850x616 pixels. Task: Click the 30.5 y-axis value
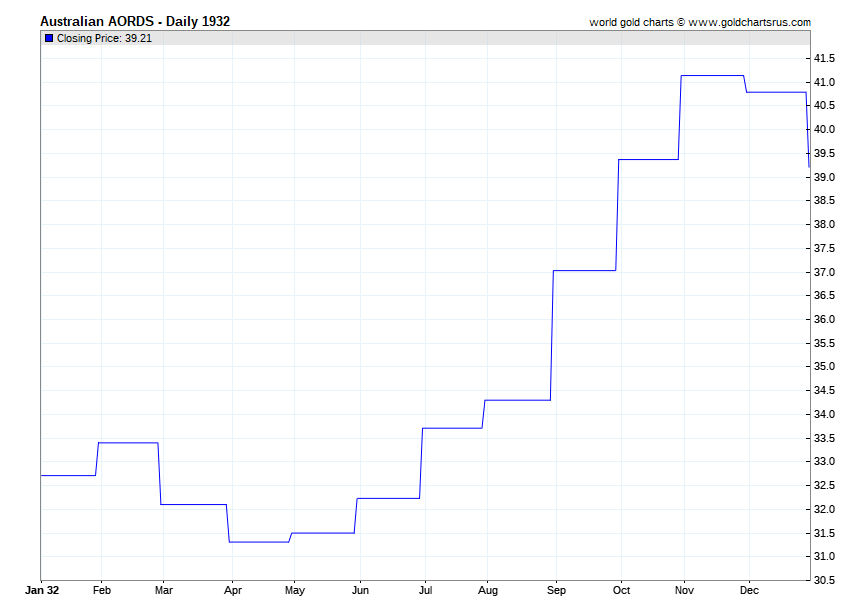(824, 580)
